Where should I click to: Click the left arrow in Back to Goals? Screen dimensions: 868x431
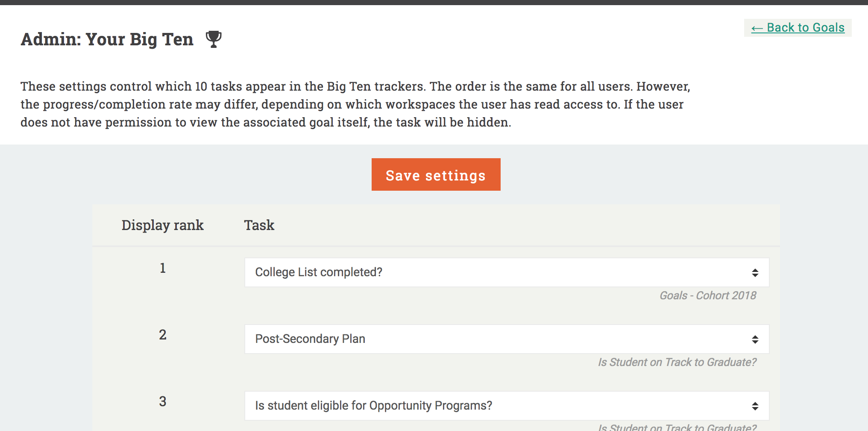[x=757, y=29]
